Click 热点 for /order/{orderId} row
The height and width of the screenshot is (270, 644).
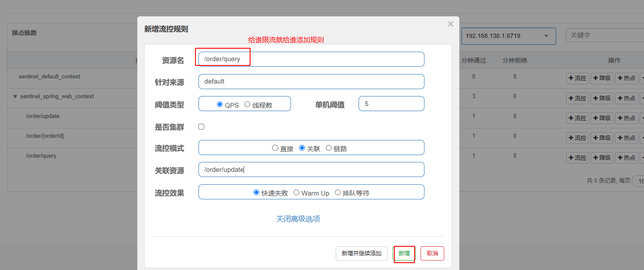tap(626, 138)
